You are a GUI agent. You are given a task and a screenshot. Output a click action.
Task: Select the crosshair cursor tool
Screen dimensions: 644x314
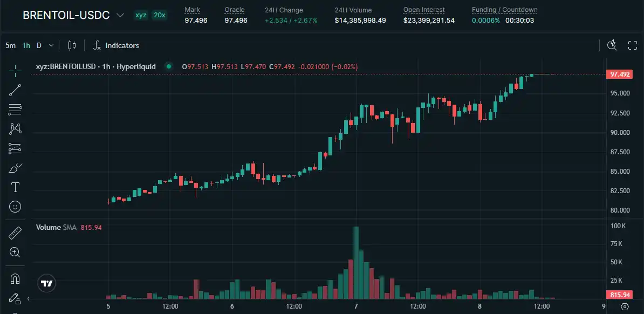15,70
